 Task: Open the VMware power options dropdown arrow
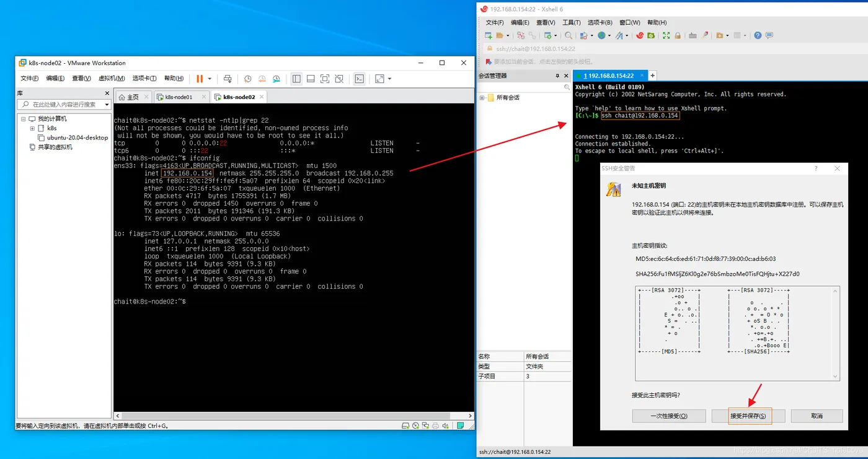210,79
